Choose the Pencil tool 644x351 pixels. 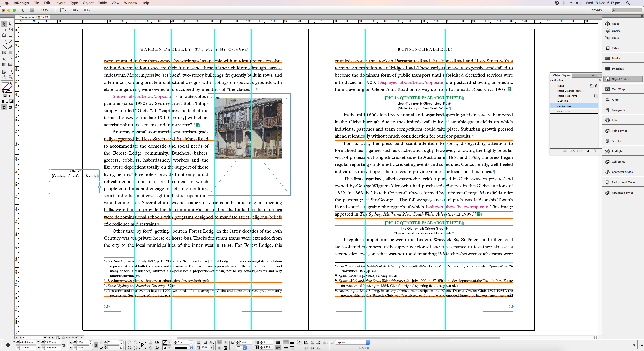click(10, 47)
